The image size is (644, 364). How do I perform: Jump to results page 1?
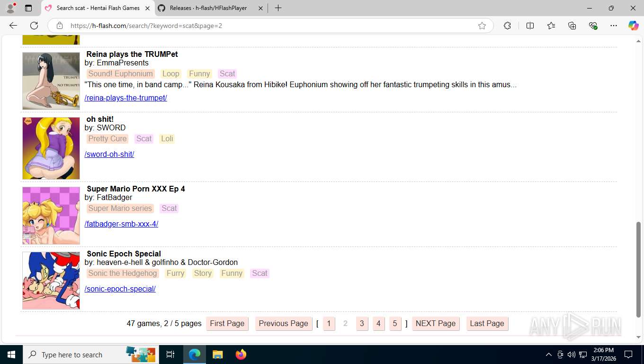coord(329,323)
